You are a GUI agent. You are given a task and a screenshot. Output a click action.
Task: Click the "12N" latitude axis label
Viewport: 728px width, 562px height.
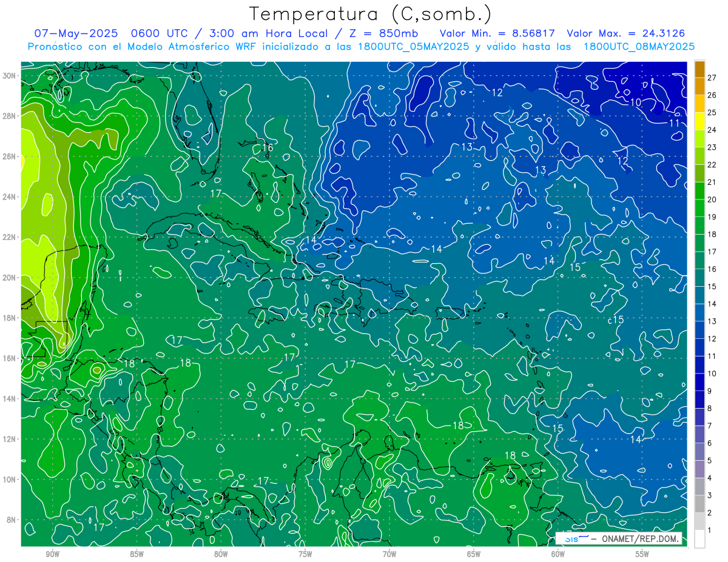point(9,439)
